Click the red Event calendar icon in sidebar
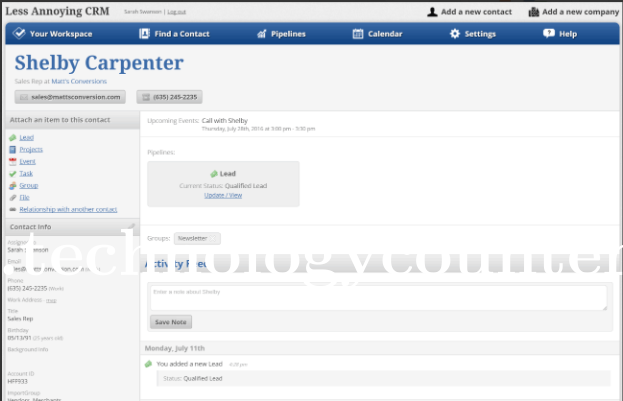 click(x=13, y=161)
